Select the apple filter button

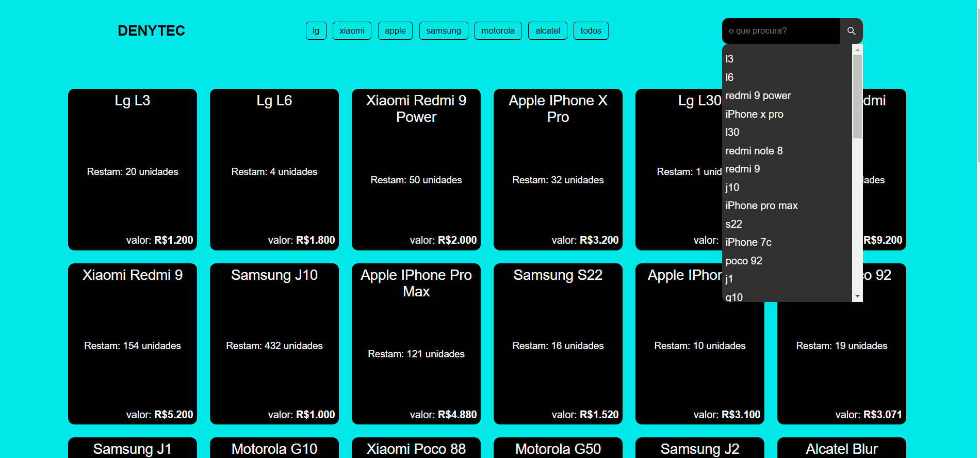tap(395, 31)
